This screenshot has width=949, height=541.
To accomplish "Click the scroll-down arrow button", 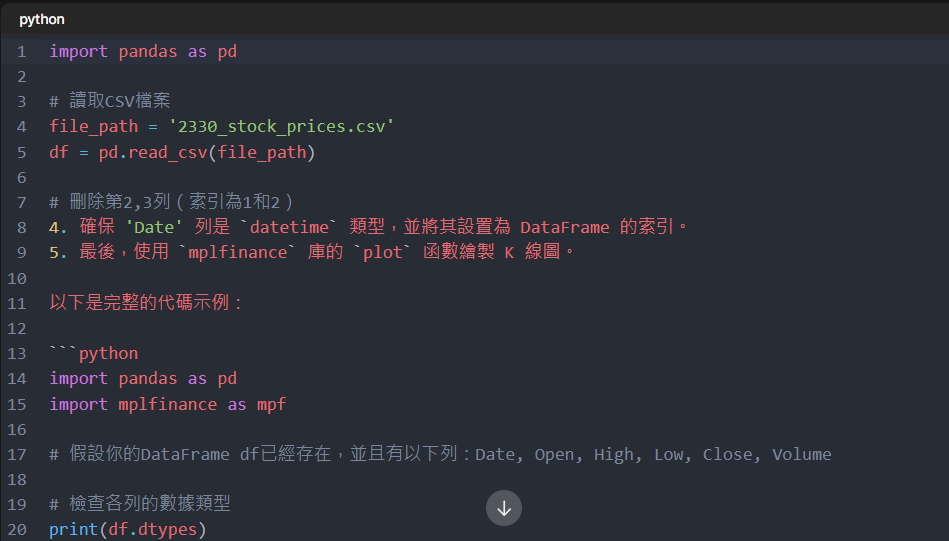I will coord(504,508).
